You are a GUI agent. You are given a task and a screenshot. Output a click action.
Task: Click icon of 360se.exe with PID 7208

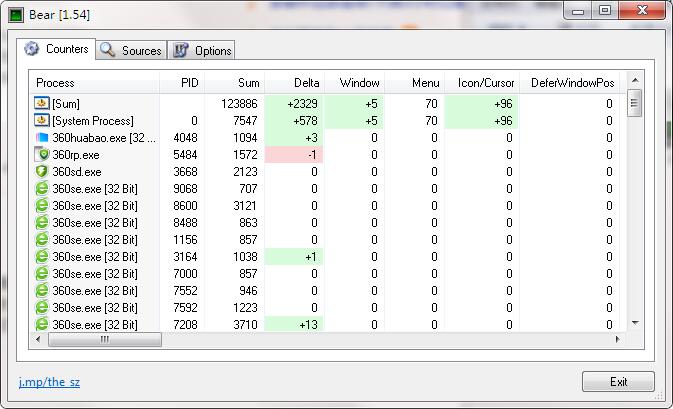pyautogui.click(x=42, y=324)
